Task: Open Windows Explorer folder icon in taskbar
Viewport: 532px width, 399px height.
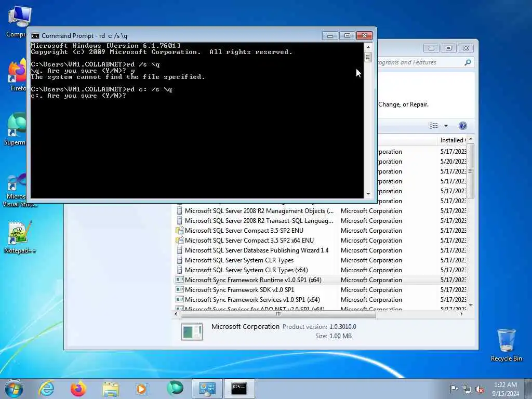Action: [x=110, y=389]
